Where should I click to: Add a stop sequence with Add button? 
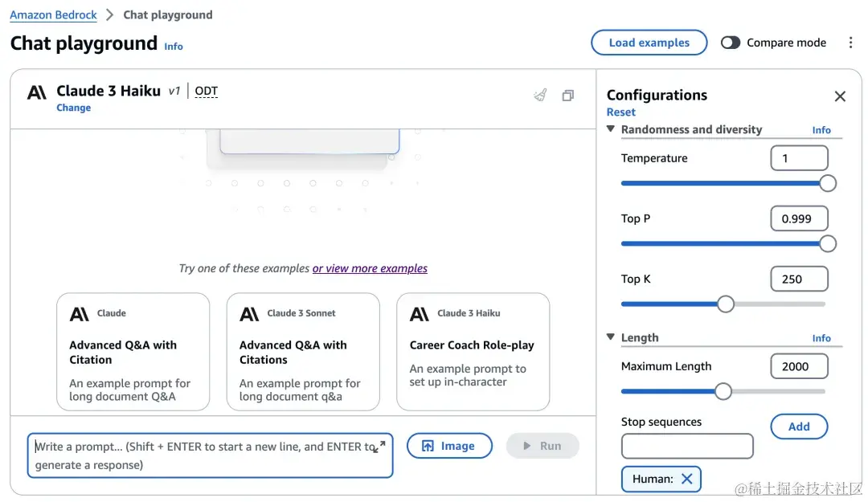click(798, 426)
